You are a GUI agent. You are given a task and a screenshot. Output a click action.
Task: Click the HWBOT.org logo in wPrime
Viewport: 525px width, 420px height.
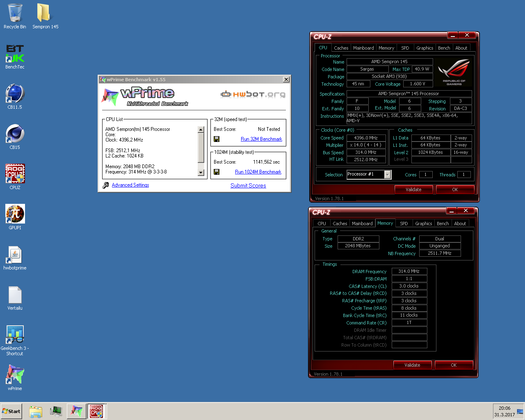pos(253,94)
